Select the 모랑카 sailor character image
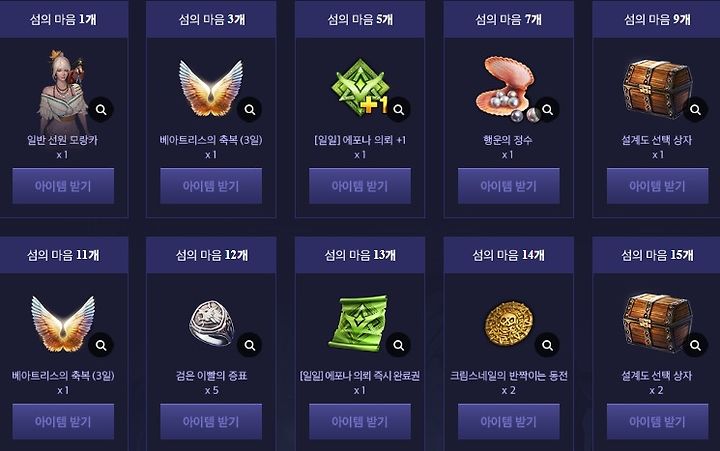 [62, 91]
